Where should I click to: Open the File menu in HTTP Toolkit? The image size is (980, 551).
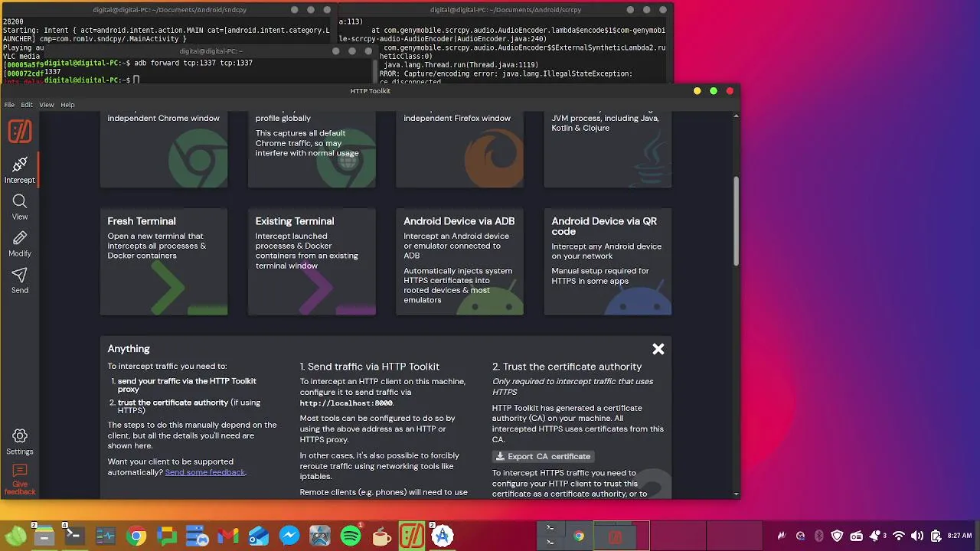tap(9, 105)
